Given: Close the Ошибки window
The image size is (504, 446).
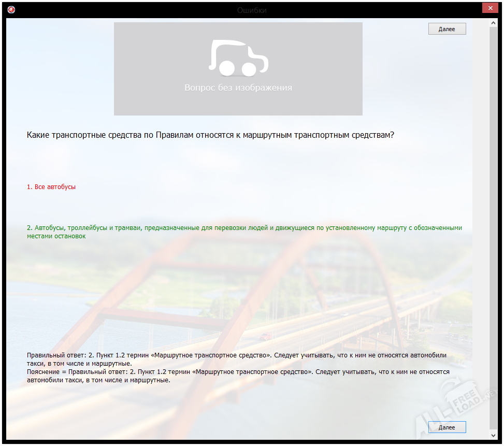Looking at the screenshot, I should tap(490, 8).
